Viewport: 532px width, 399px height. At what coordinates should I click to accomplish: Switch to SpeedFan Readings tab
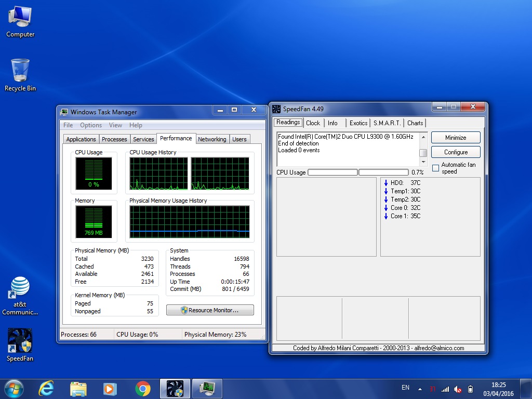coord(288,122)
